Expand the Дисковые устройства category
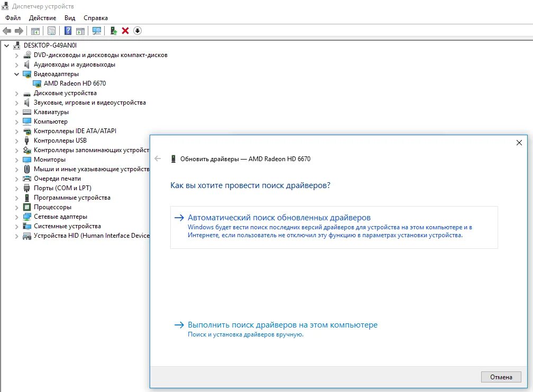This screenshot has height=392, width=533. coord(17,93)
